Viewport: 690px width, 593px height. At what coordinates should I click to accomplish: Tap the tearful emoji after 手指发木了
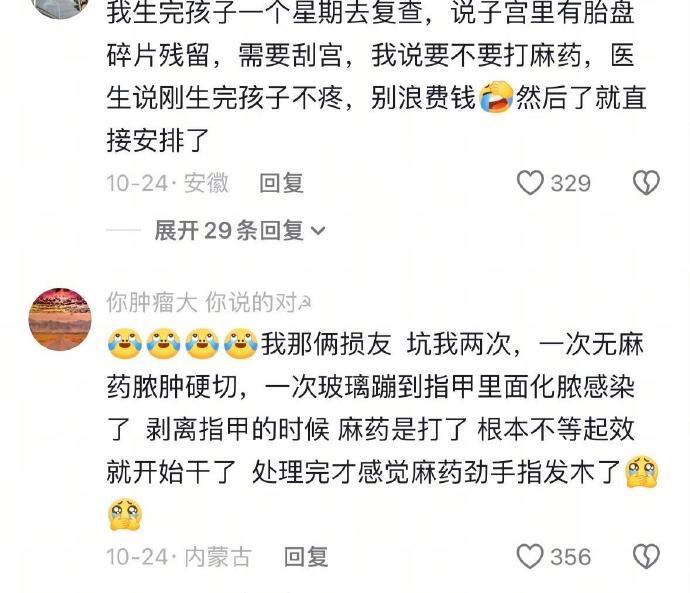[641, 472]
